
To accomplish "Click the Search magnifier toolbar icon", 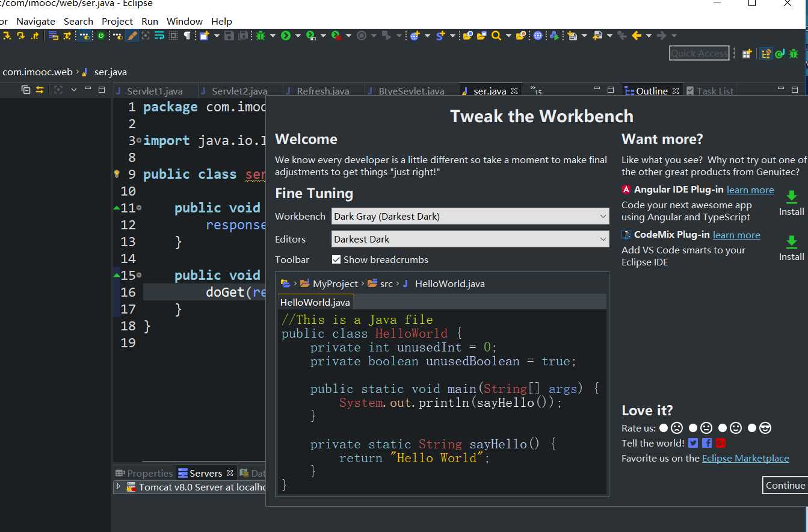I will click(x=496, y=36).
